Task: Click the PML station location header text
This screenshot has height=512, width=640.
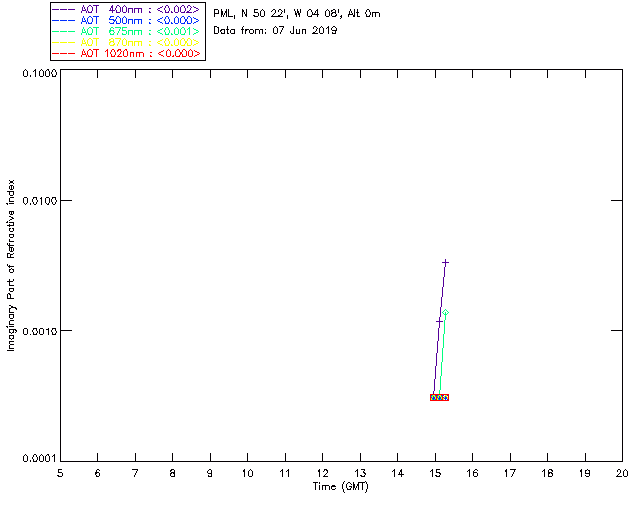Action: pos(297,14)
